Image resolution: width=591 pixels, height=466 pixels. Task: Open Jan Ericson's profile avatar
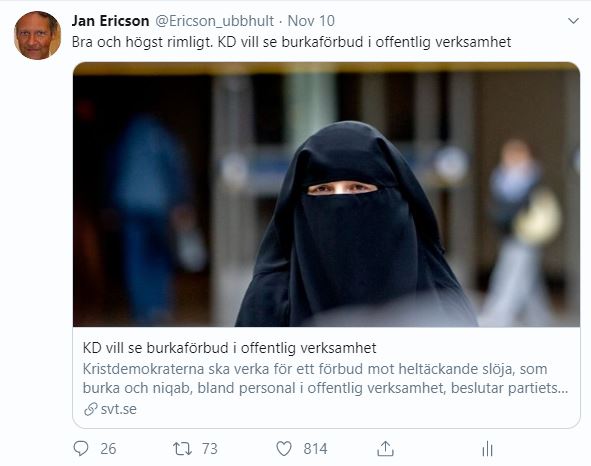(37, 35)
